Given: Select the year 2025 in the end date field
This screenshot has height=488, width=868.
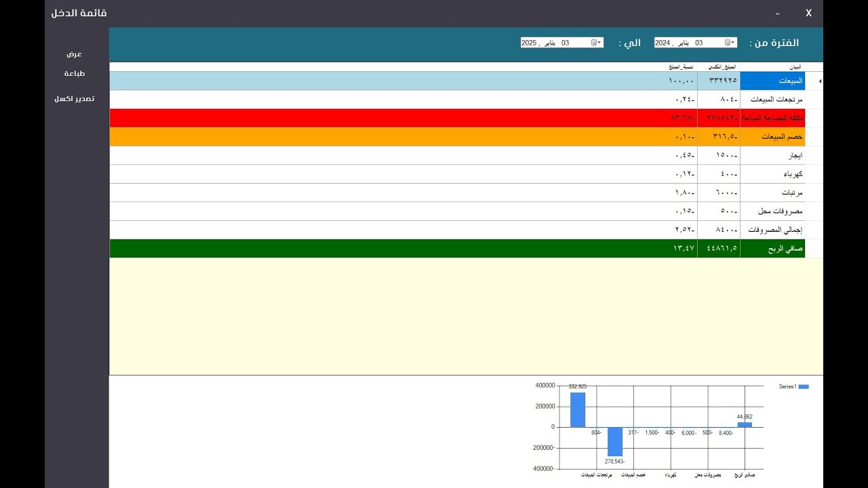Looking at the screenshot, I should coord(529,43).
